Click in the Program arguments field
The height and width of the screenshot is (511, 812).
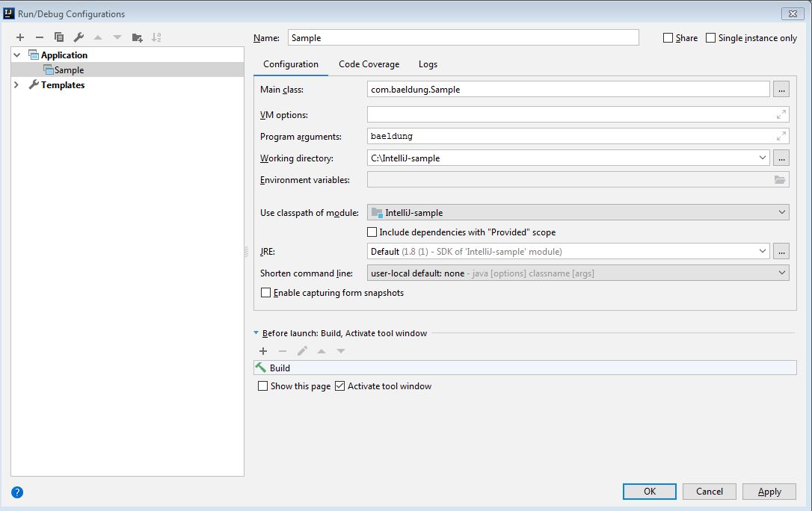point(578,136)
